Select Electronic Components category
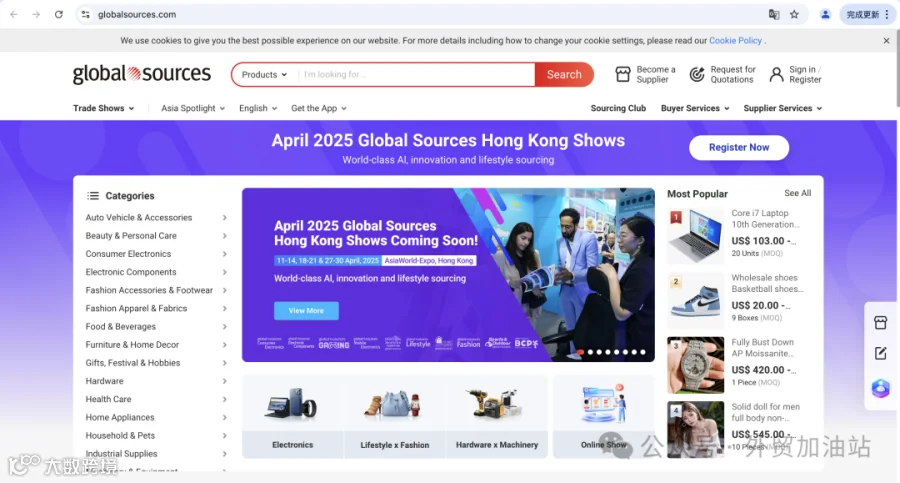The height and width of the screenshot is (483, 900). point(131,272)
